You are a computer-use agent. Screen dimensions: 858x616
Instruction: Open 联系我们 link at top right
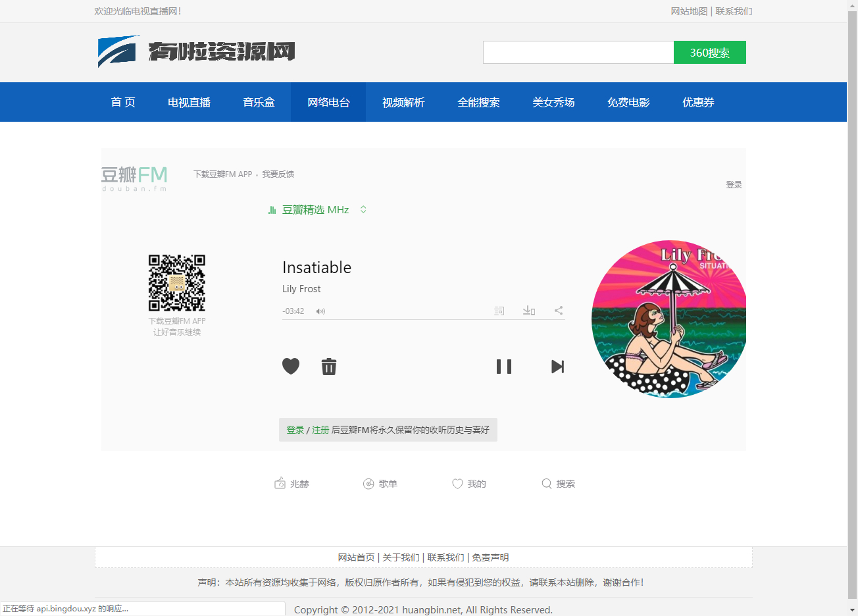tap(734, 11)
